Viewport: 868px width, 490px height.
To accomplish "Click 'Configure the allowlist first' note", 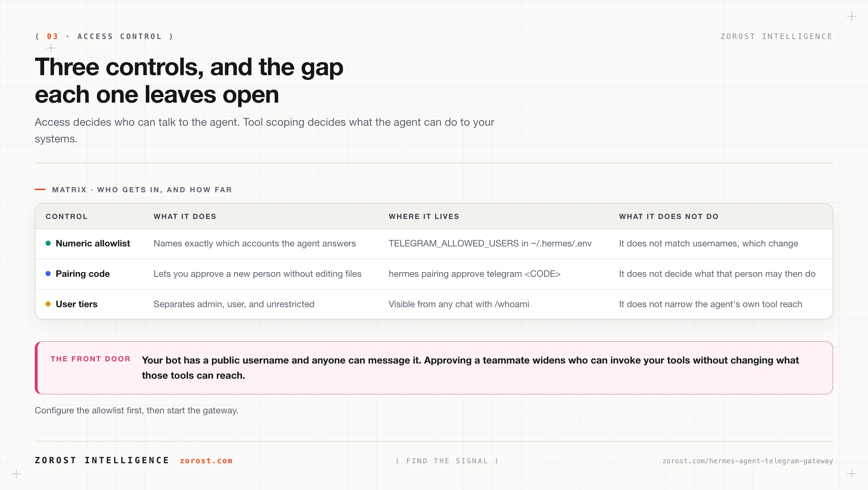I will [136, 410].
